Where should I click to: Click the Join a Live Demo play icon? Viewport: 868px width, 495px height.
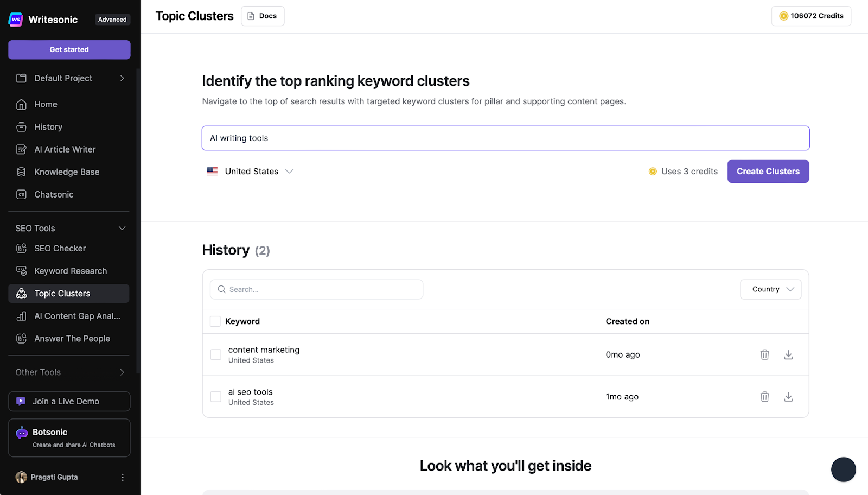tap(21, 401)
